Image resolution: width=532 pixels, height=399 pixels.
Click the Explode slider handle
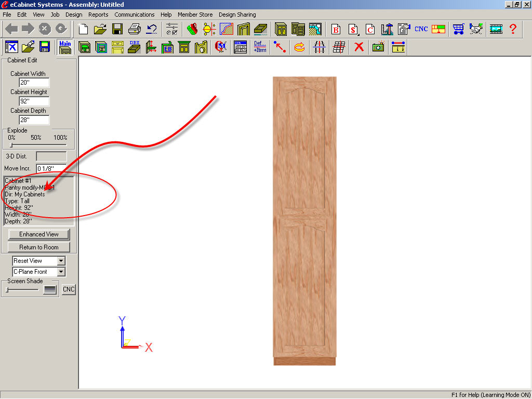click(11, 145)
